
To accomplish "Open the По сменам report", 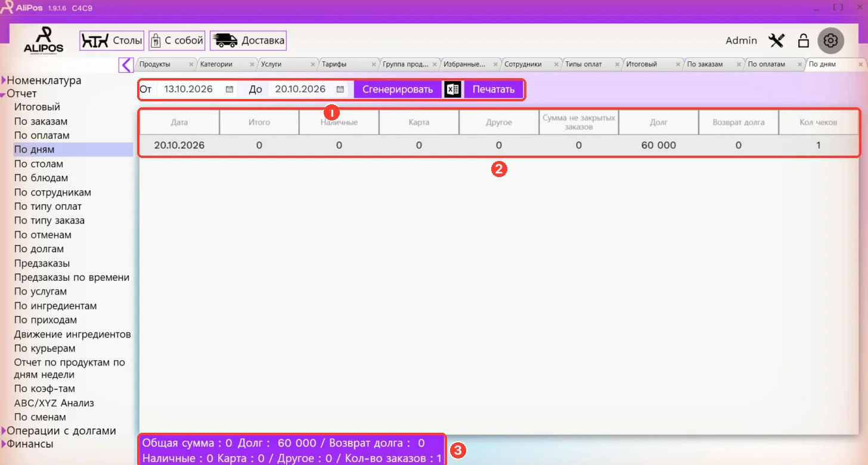I will click(40, 417).
